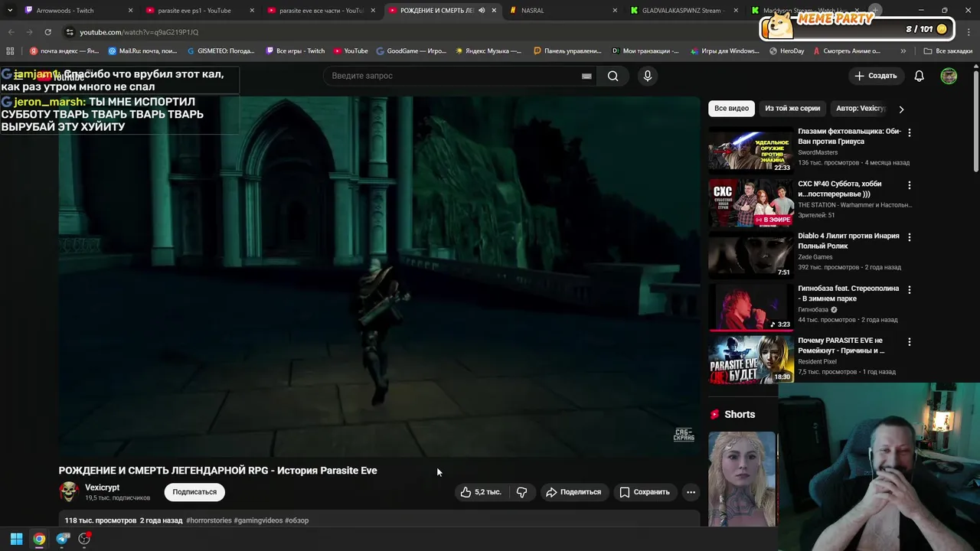Subscribe to Vexicrypt with Подписаться button
This screenshot has height=551, width=980.
click(x=194, y=492)
